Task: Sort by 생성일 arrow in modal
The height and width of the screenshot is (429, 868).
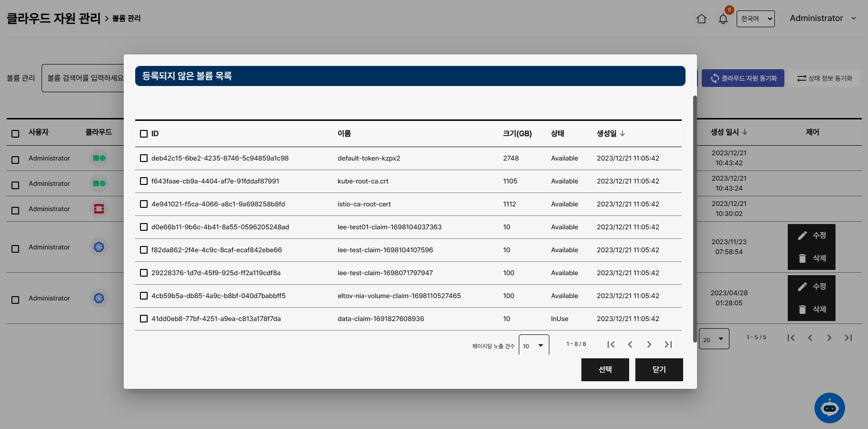Action: coord(622,134)
